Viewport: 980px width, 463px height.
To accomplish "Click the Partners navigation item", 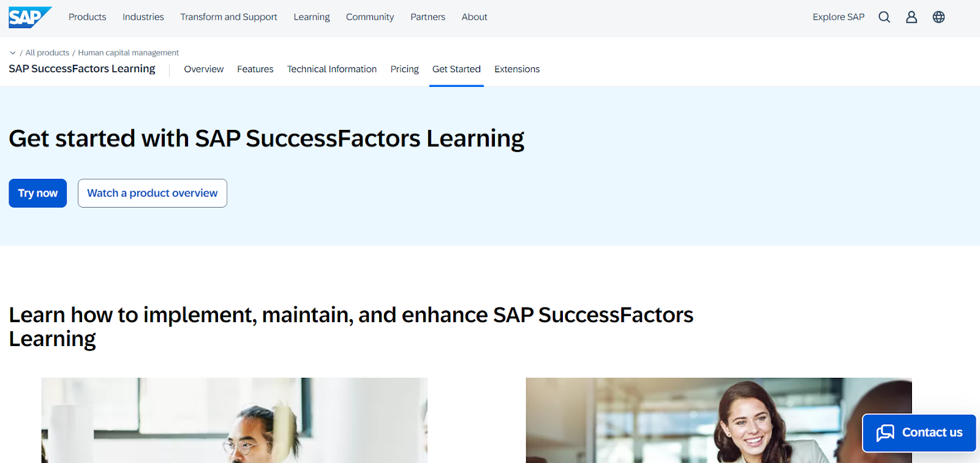I will click(427, 17).
